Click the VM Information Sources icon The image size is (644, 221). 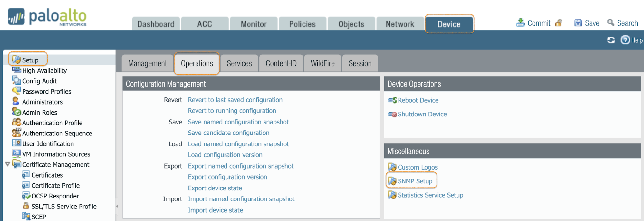click(x=16, y=153)
